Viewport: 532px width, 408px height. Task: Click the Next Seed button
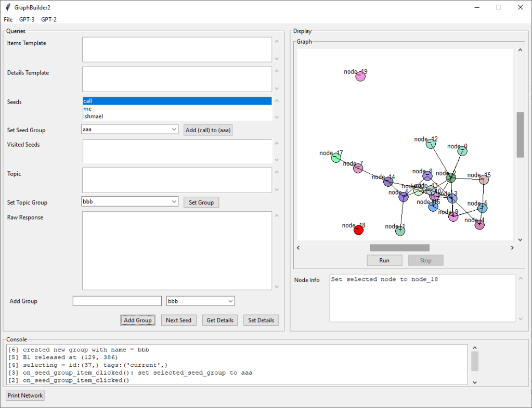pyautogui.click(x=178, y=320)
